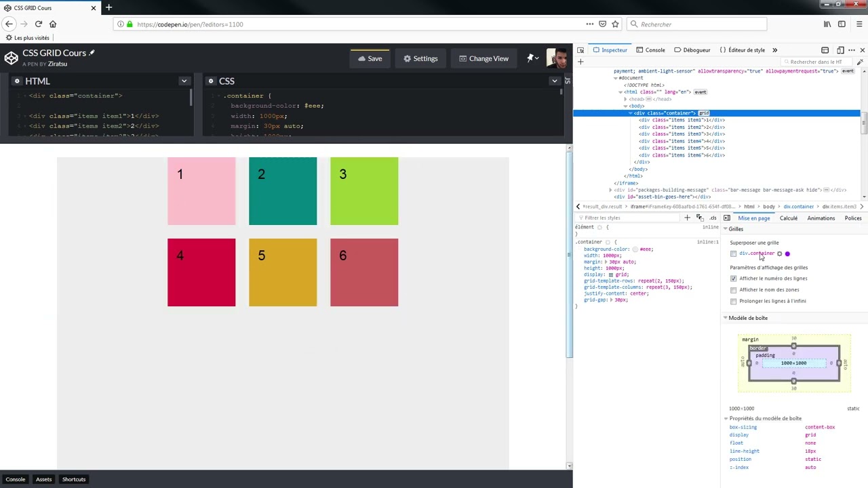Open the Éditeur de style tab
The width and height of the screenshot is (868, 488).
[x=742, y=50]
